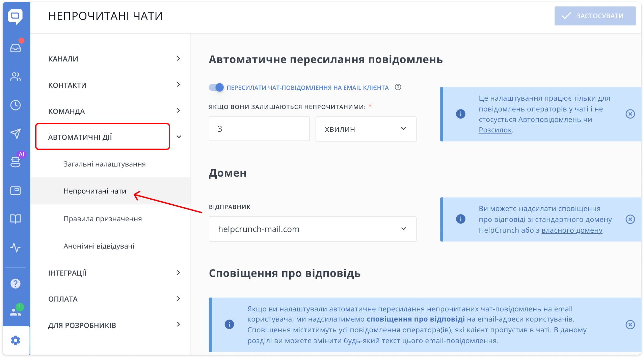Disable forwarding chat messages to client email
The width and height of the screenshot is (644, 358).
(216, 87)
